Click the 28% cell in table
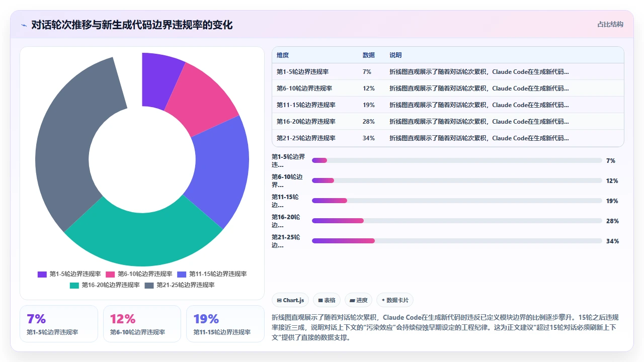This screenshot has height=362, width=644. [x=369, y=122]
